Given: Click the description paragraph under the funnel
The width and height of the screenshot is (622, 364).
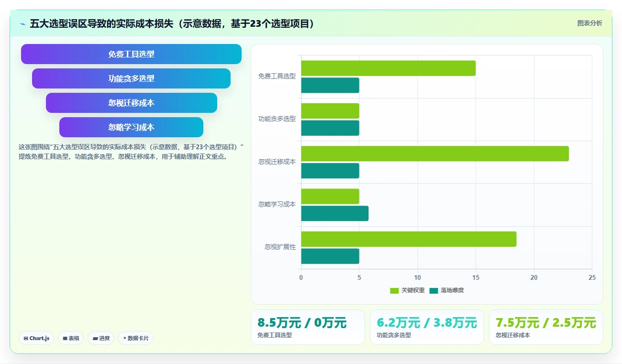Looking at the screenshot, I should click(131, 151).
